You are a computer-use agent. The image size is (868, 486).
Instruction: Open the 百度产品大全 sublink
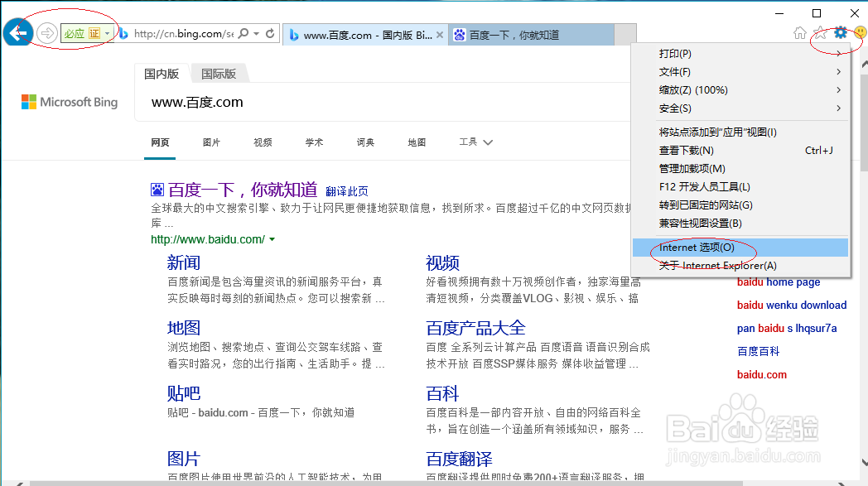[x=475, y=328]
